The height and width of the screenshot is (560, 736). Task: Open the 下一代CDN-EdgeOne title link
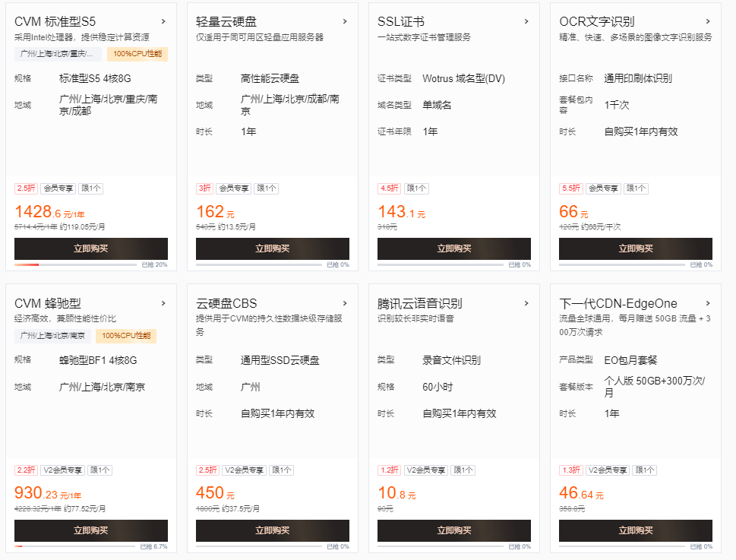[x=618, y=303]
